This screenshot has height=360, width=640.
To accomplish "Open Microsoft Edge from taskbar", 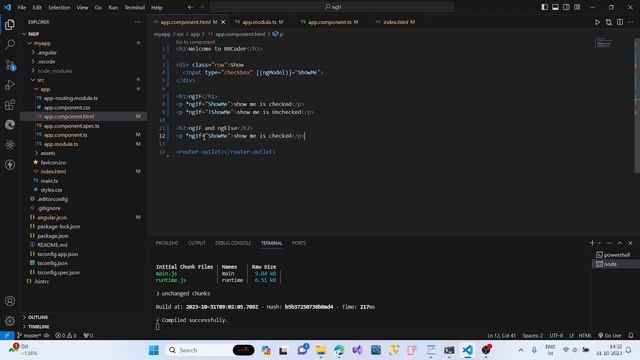I will coord(339,350).
